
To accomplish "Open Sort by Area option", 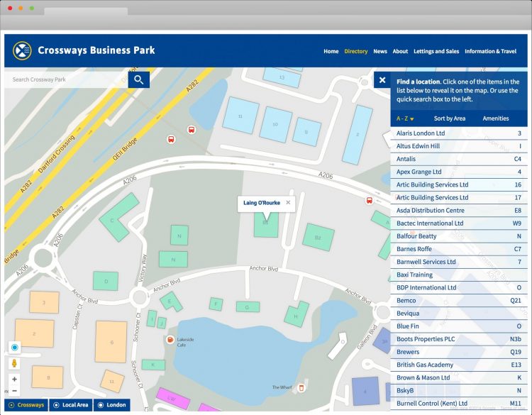I will tap(450, 118).
